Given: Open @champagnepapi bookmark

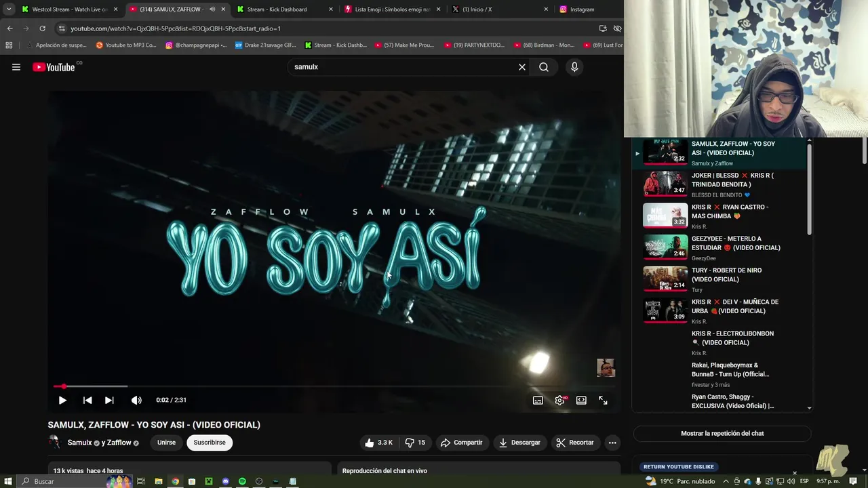Looking at the screenshot, I should pos(196,45).
